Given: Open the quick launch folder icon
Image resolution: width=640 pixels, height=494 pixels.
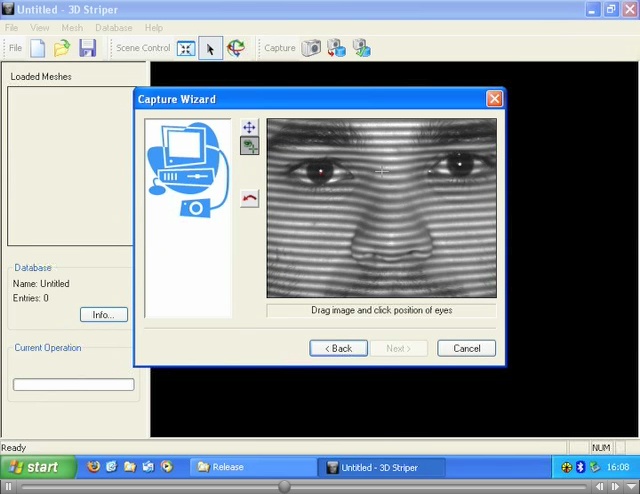Looking at the screenshot, I should 130,467.
